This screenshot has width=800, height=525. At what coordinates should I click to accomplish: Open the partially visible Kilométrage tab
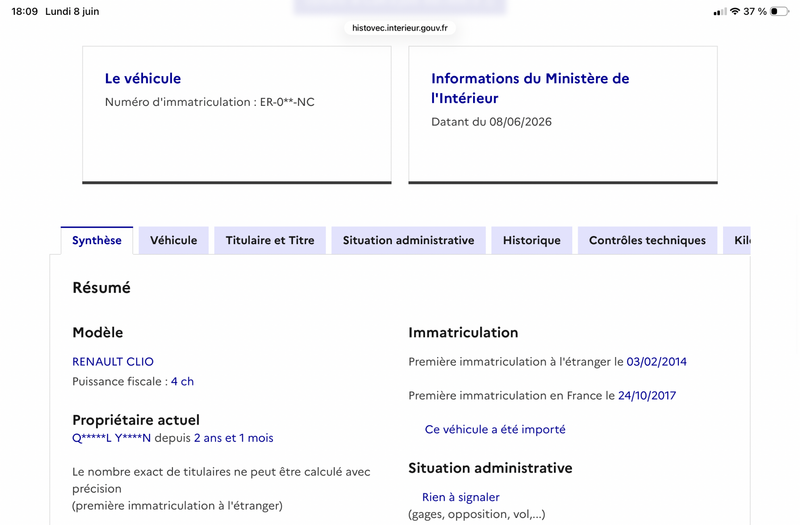coord(737,240)
